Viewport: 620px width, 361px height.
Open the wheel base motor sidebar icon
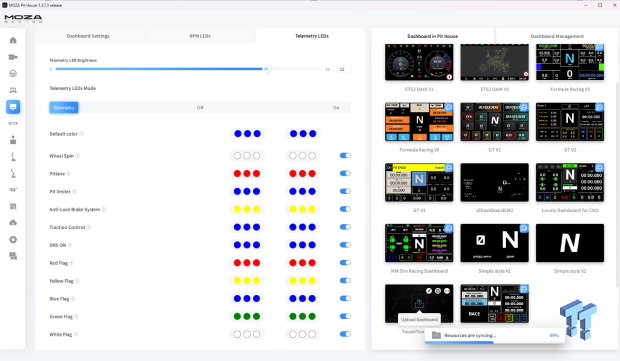[x=13, y=57]
